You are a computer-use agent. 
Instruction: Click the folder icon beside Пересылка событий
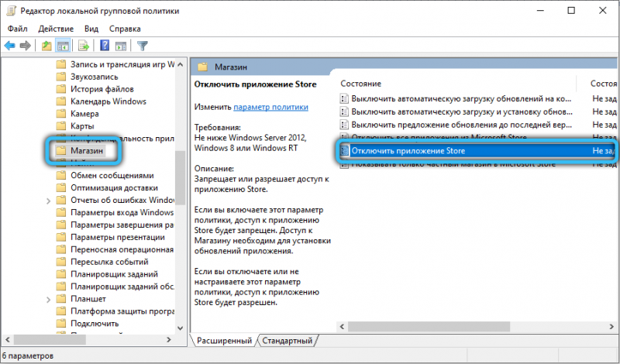click(x=61, y=262)
